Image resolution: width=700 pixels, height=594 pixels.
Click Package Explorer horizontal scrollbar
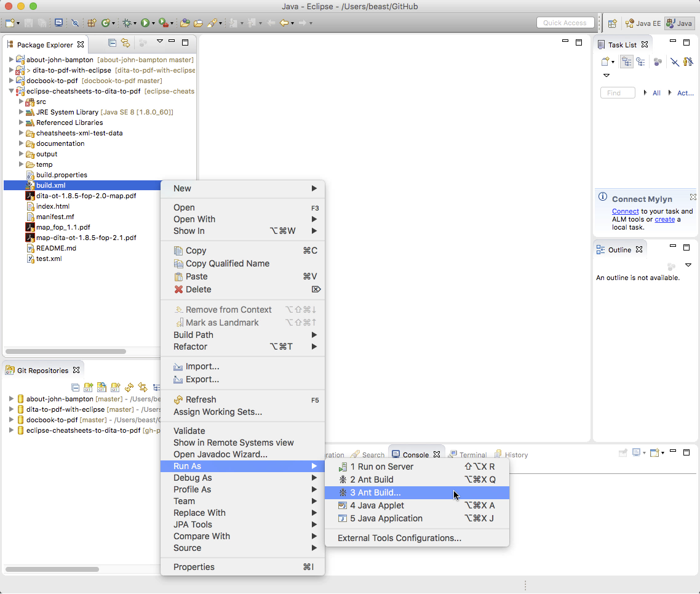click(66, 351)
